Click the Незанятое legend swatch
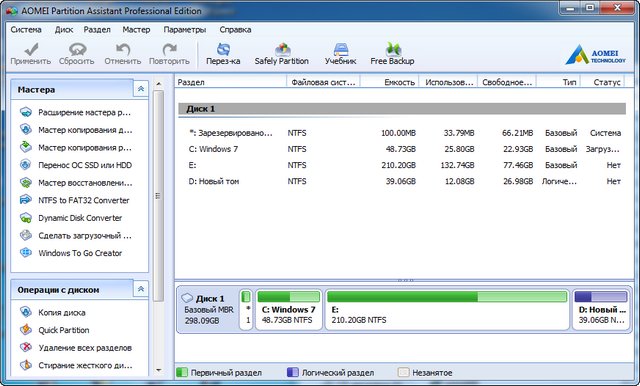This screenshot has height=386, width=640. [x=403, y=372]
